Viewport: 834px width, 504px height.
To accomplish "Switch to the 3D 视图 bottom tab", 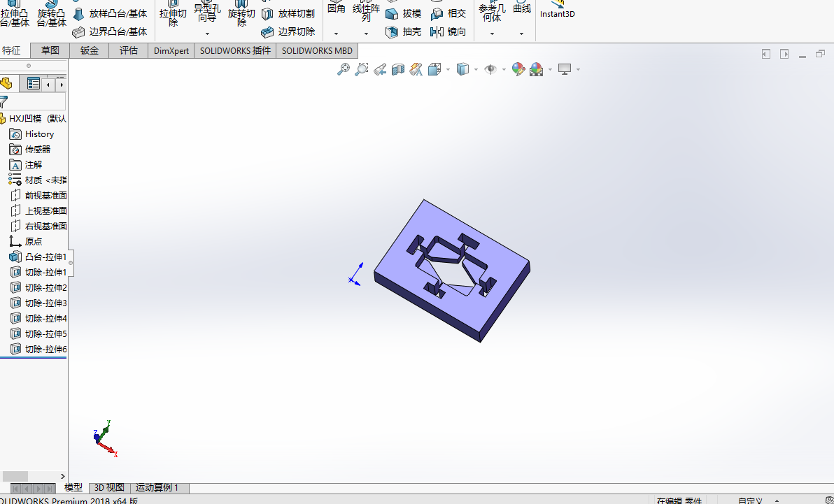I will 109,487.
